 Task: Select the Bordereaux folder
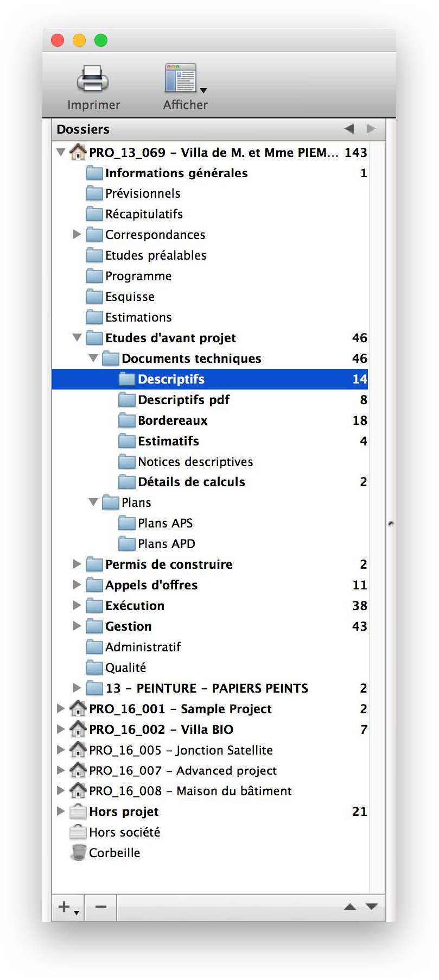[210, 420]
